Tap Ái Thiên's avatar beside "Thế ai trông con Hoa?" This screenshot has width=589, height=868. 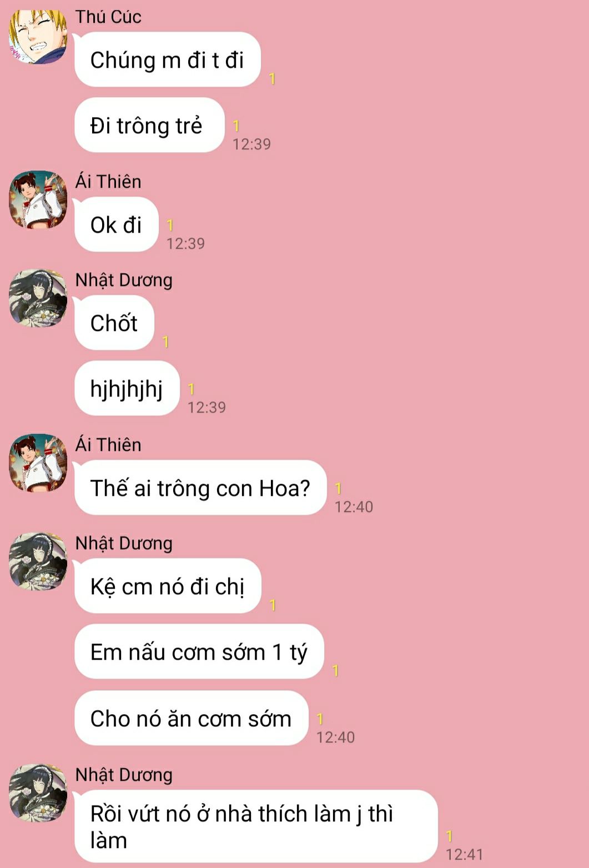tap(38, 463)
